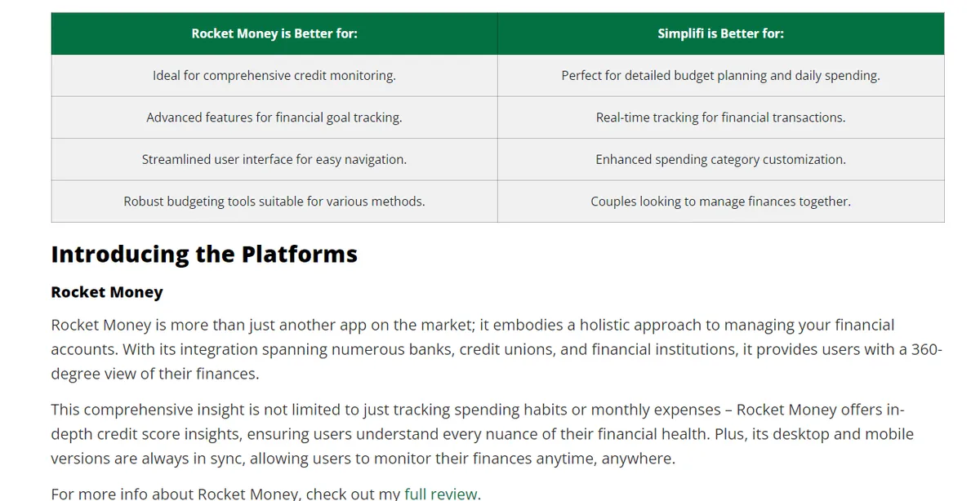Select the 'Advanced features for financial goal tracking' cell
Screen dimensions: 980x501
tap(274, 117)
